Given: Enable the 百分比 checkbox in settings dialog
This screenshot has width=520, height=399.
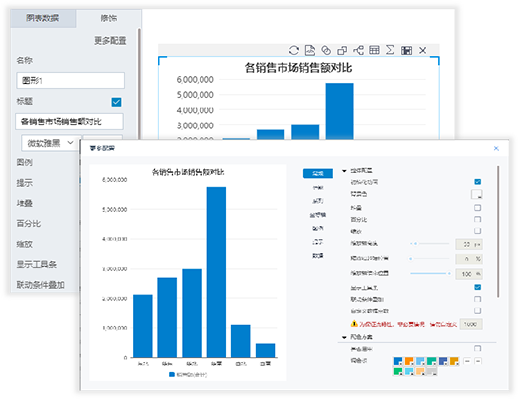Looking at the screenshot, I should (477, 219).
